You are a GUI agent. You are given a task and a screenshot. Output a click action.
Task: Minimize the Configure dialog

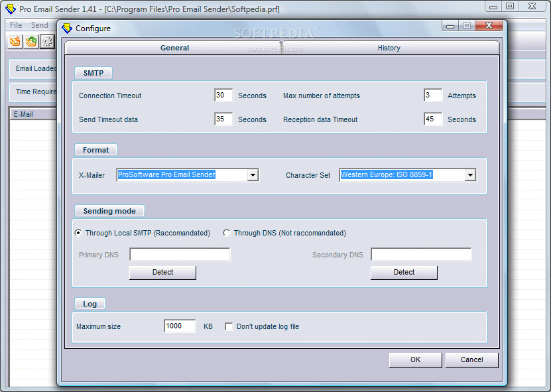click(450, 26)
